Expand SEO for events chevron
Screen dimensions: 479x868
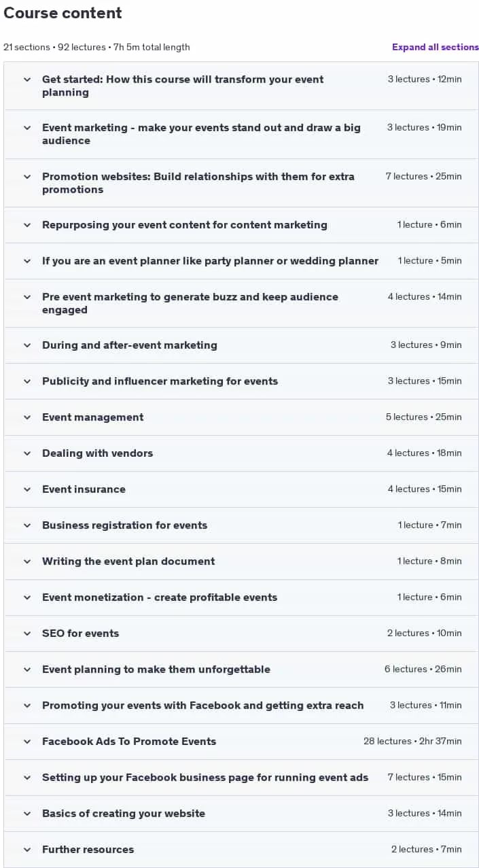tap(27, 633)
